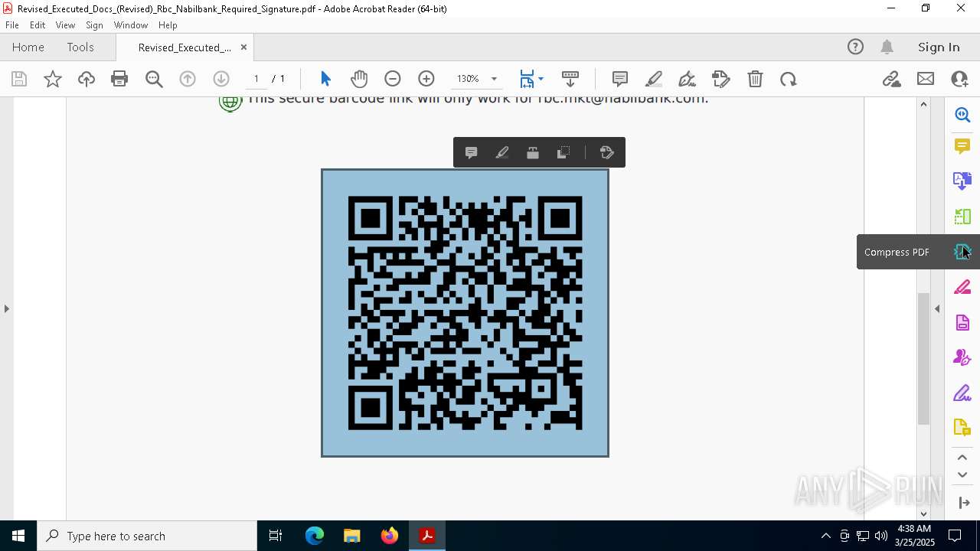Send file by email envelope icon
Image resolution: width=980 pixels, height=551 pixels.
pyautogui.click(x=926, y=79)
